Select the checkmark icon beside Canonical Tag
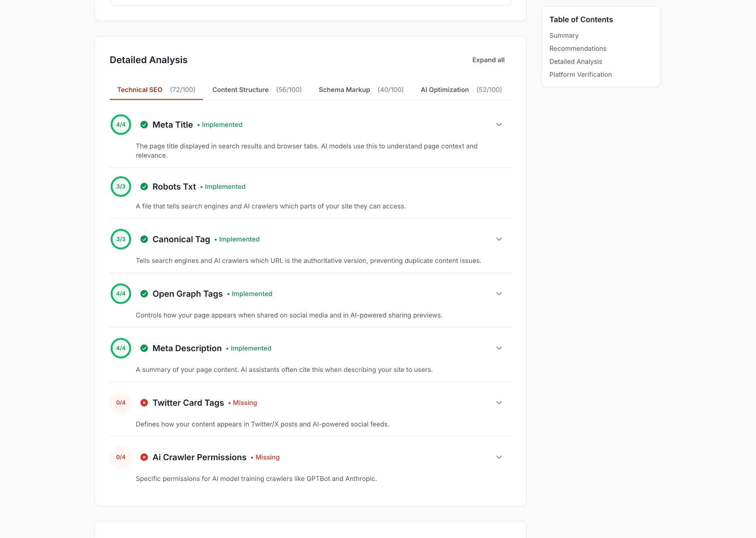This screenshot has height=538, width=756. click(144, 239)
